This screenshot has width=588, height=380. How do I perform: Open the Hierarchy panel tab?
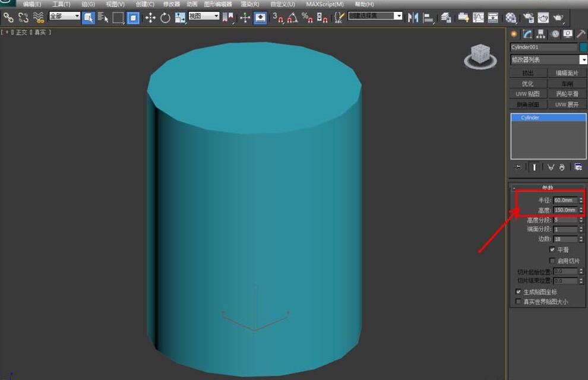click(x=540, y=34)
